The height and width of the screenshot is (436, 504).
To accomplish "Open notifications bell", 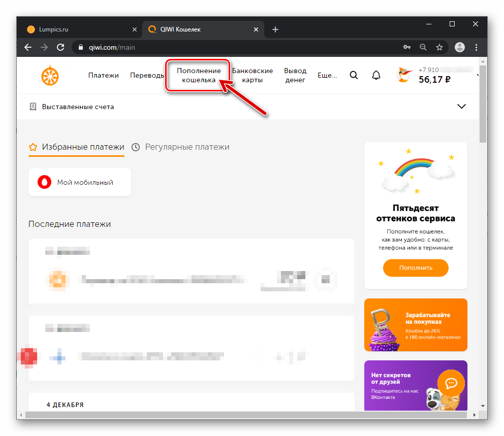I will coord(376,75).
